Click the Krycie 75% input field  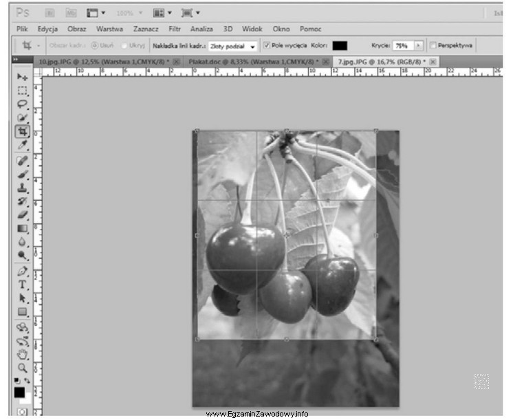coord(401,45)
